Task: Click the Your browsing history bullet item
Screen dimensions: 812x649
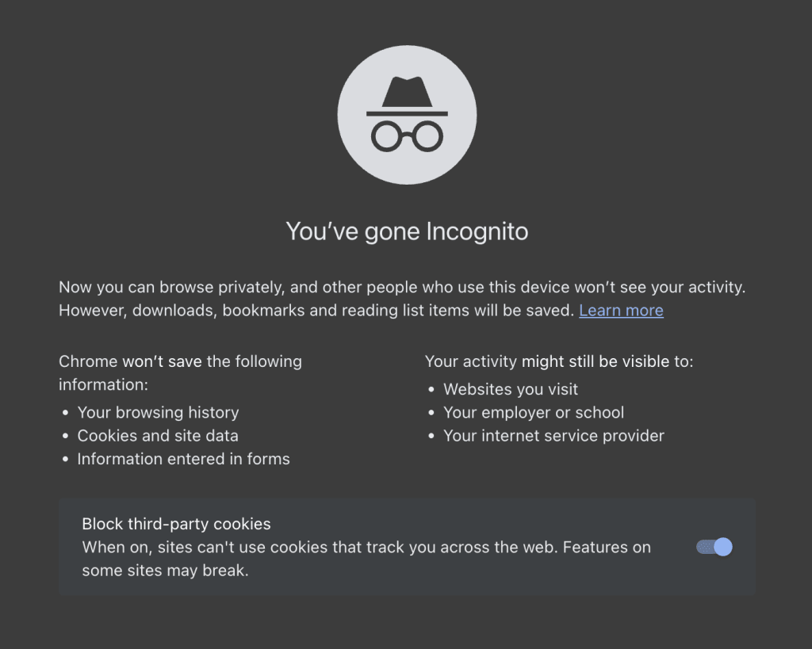Action: pyautogui.click(x=158, y=412)
